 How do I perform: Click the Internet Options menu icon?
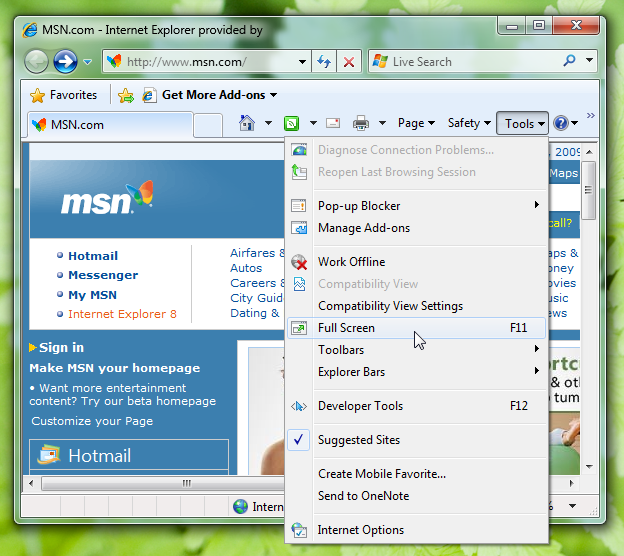299,530
